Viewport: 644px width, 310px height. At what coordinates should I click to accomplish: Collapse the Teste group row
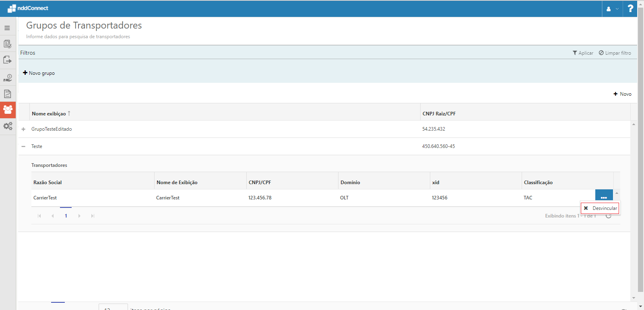(x=23, y=146)
